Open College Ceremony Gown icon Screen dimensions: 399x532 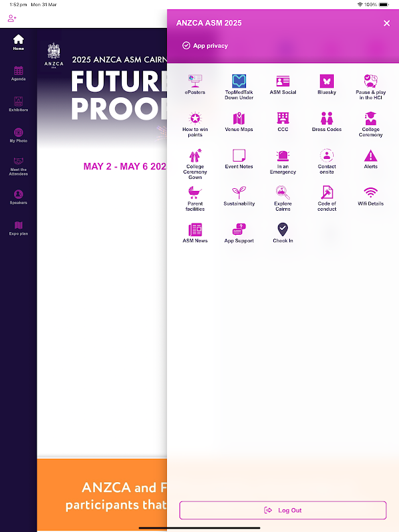point(195,156)
